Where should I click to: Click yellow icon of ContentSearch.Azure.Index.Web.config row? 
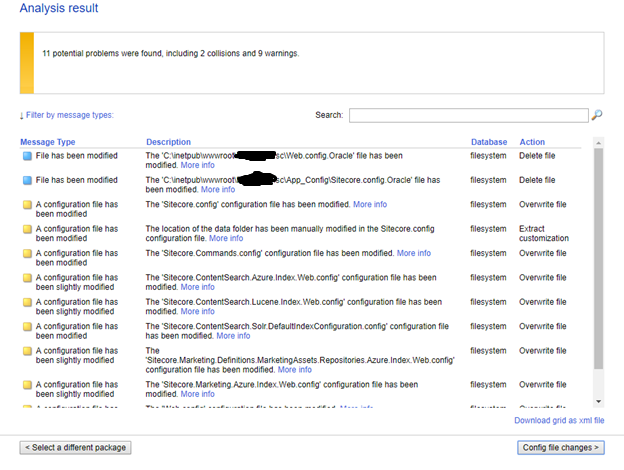click(x=27, y=277)
